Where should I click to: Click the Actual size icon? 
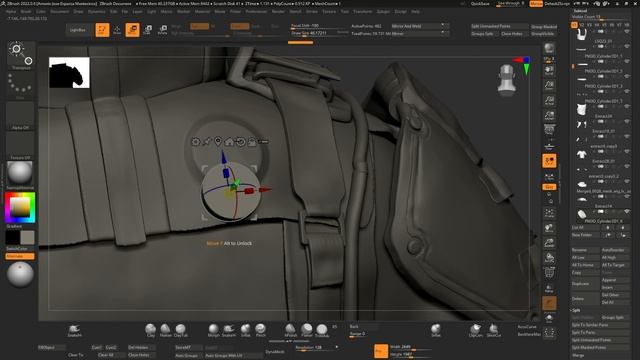tap(549, 100)
